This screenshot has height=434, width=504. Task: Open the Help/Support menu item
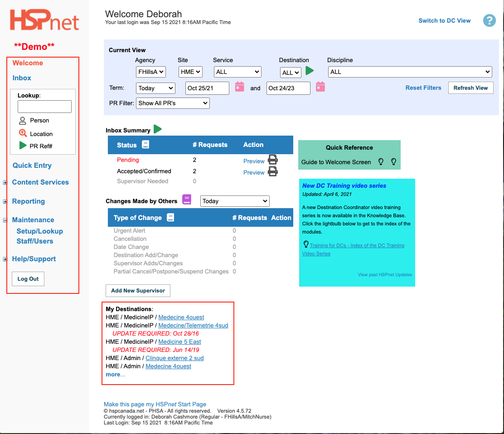pyautogui.click(x=34, y=259)
